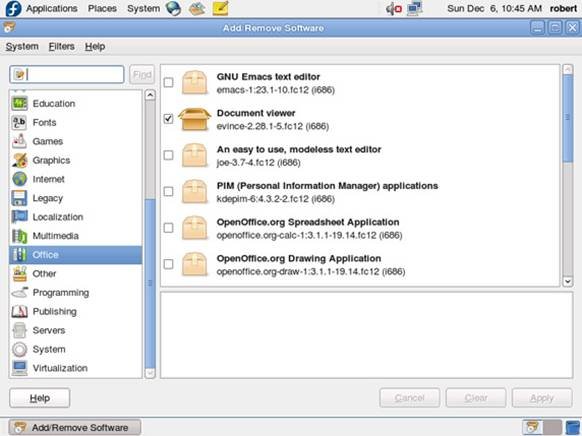Check the OpenOffice.org Spreadsheet Application checkbox
582x436 pixels.
click(x=169, y=228)
